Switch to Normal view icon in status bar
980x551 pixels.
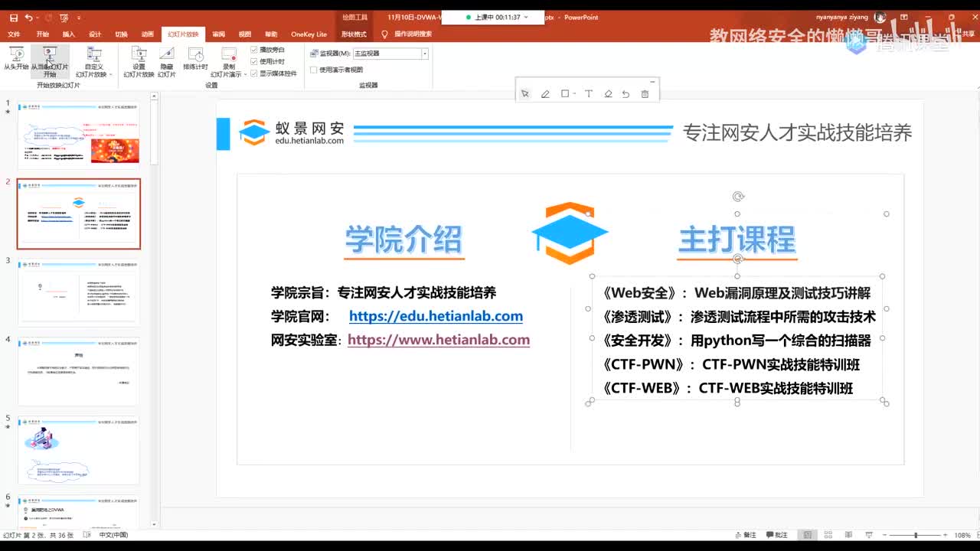point(807,535)
